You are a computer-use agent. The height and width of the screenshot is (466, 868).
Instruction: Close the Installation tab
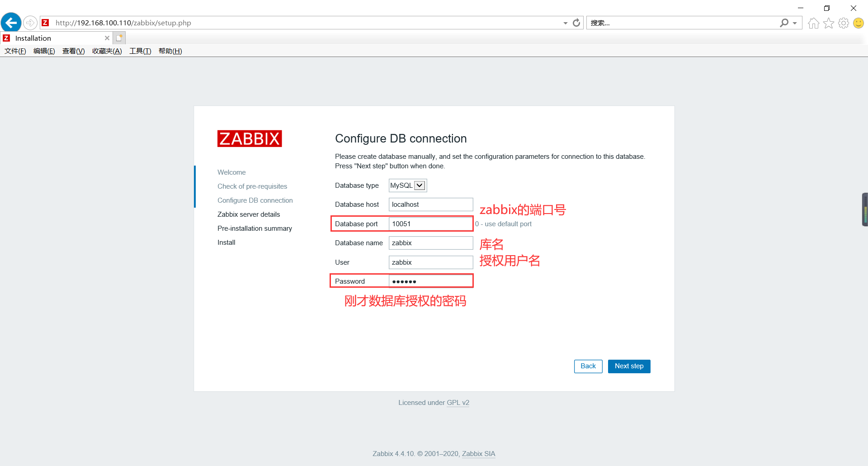[x=107, y=38]
